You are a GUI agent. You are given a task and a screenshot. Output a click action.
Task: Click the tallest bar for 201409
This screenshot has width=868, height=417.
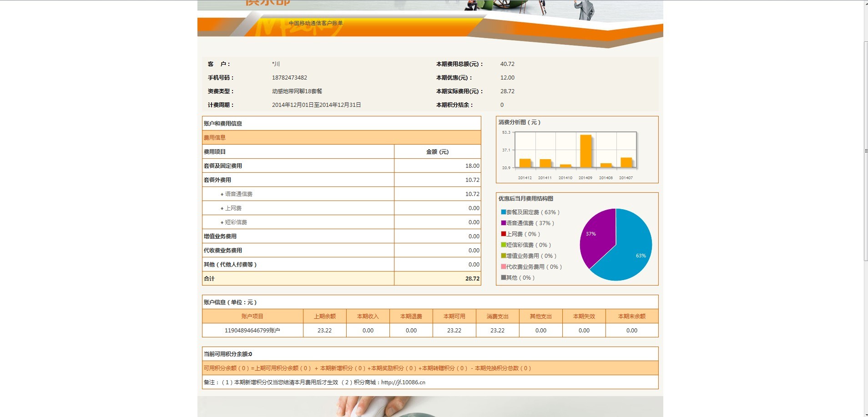click(x=585, y=151)
